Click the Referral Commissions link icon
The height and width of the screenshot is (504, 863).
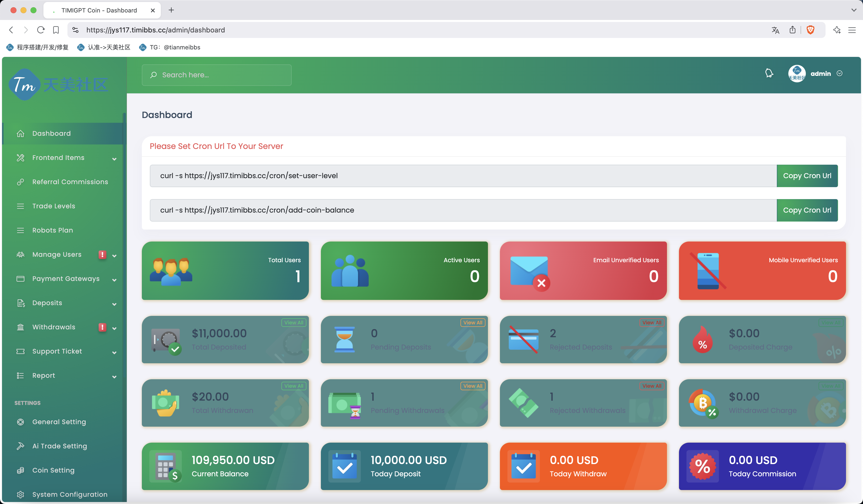tap(20, 182)
